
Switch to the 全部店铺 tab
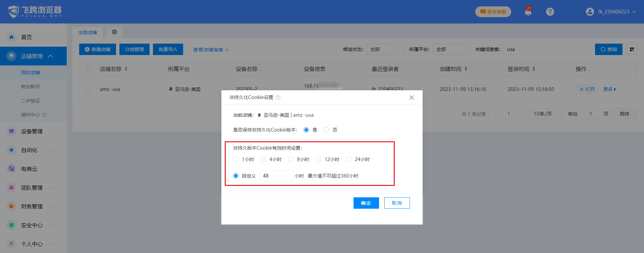coord(88,33)
